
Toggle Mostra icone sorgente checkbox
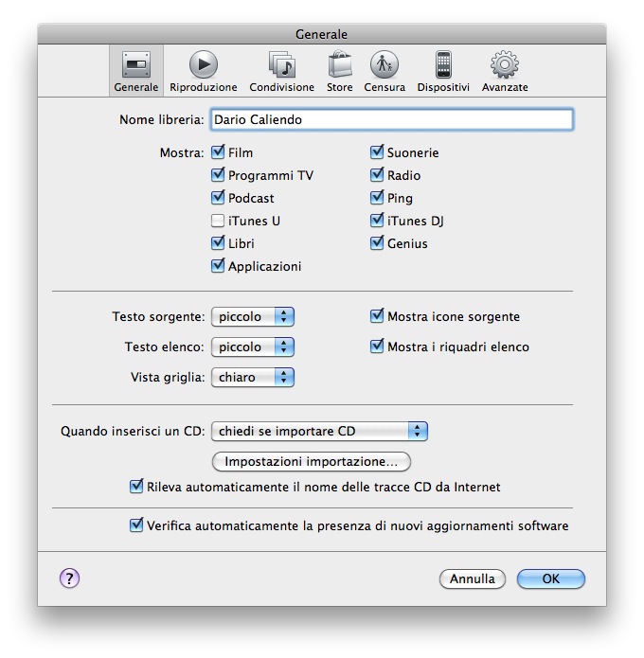point(377,317)
